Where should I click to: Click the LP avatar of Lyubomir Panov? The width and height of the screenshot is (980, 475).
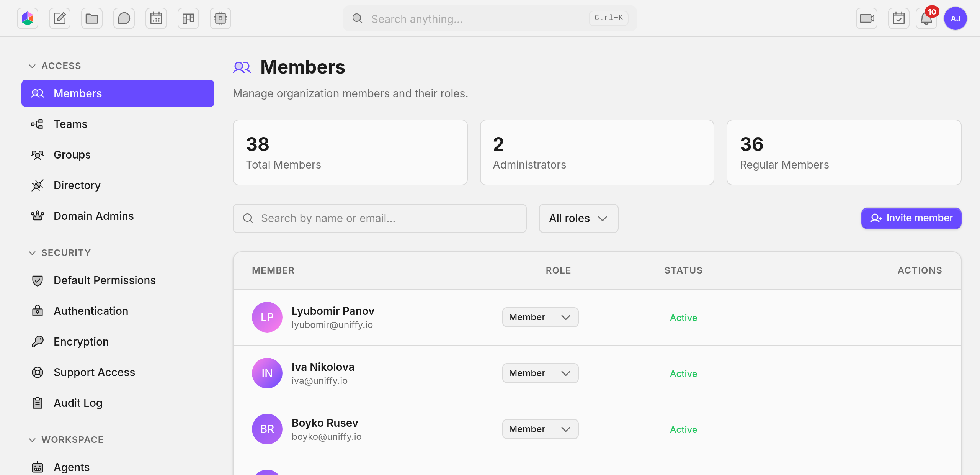click(x=267, y=317)
